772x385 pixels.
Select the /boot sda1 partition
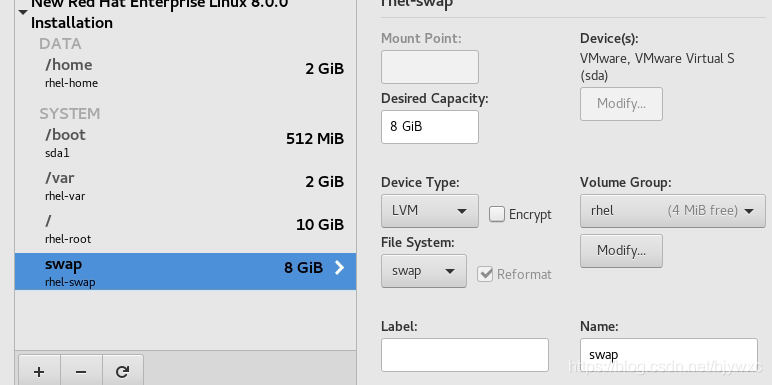click(185, 143)
